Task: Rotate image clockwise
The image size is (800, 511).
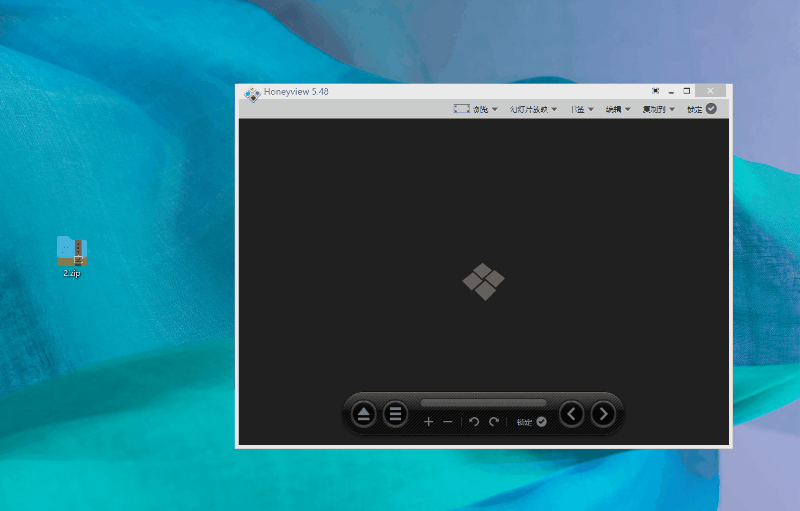Action: (x=494, y=422)
